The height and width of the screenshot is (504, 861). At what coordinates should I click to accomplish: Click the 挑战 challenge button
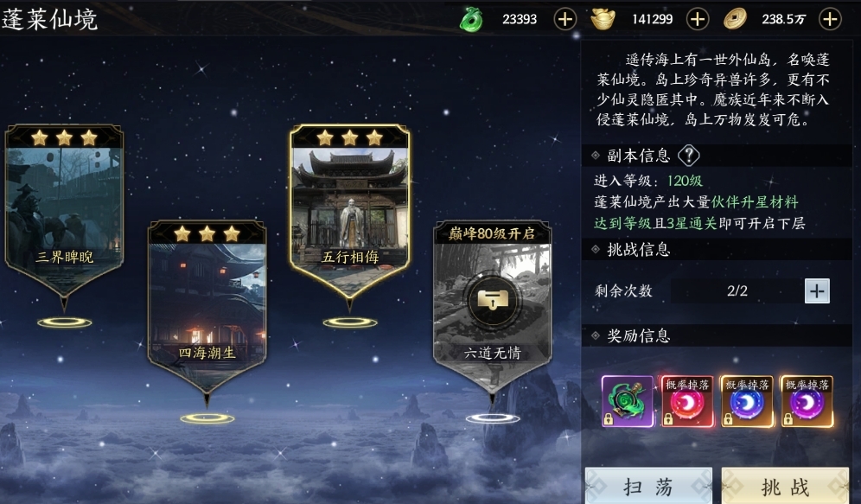tap(785, 486)
